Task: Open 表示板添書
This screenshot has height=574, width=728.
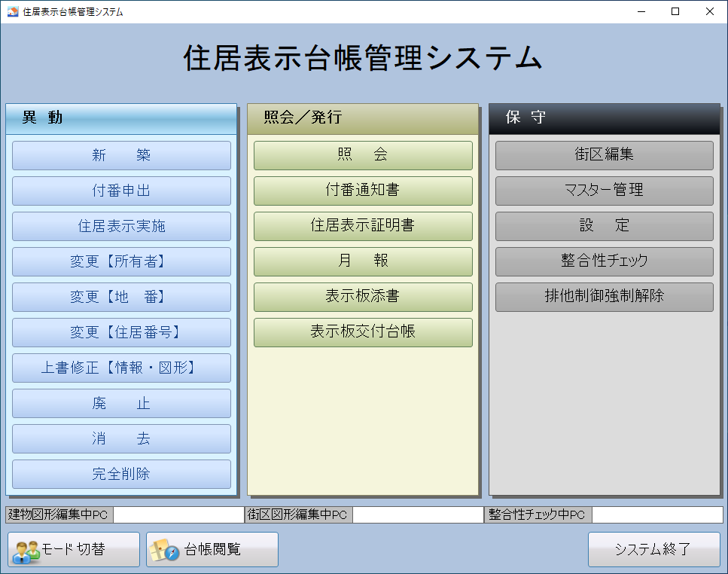Action: [x=363, y=298]
